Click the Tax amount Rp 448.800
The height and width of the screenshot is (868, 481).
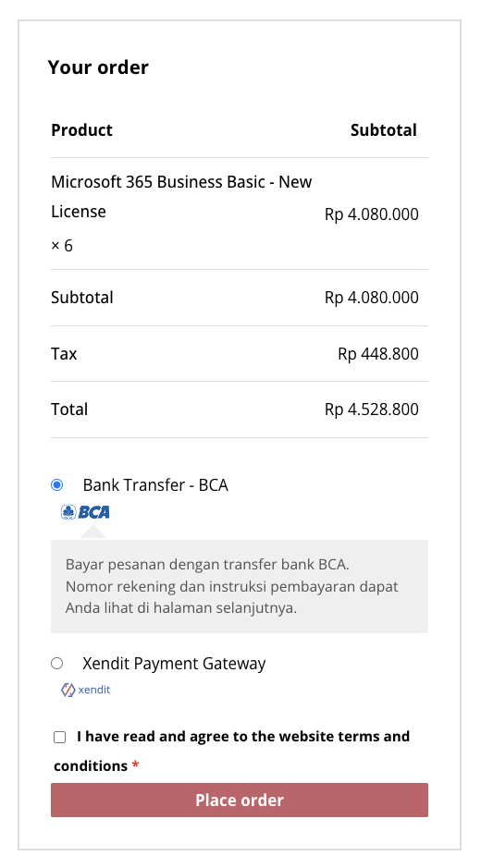pyautogui.click(x=378, y=354)
